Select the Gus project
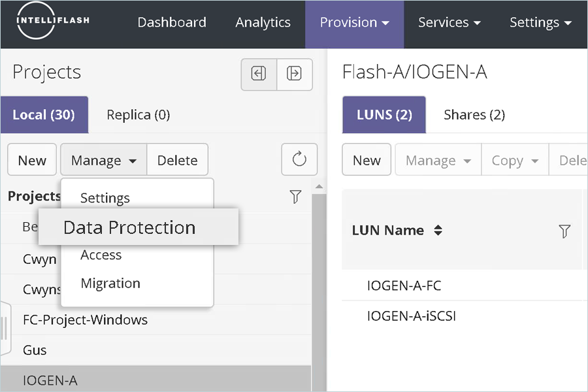The width and height of the screenshot is (588, 392). tap(155, 350)
